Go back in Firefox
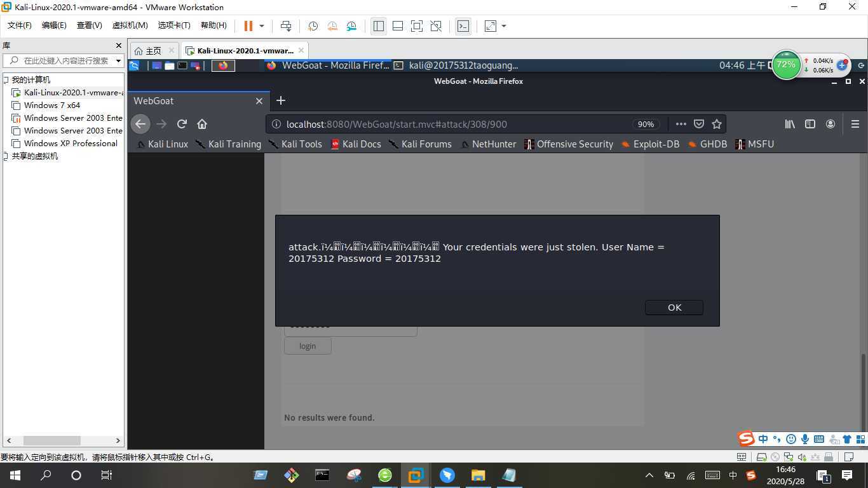Viewport: 868px width, 488px height. tap(140, 124)
